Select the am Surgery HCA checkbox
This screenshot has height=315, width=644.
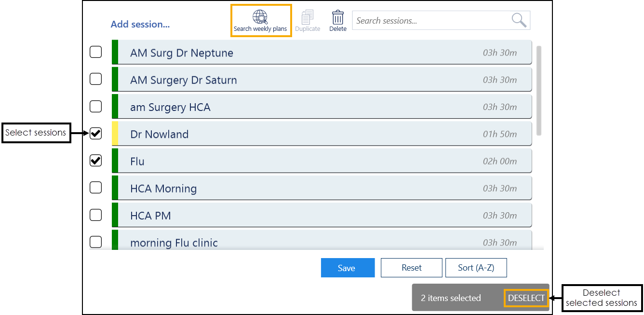(x=96, y=106)
